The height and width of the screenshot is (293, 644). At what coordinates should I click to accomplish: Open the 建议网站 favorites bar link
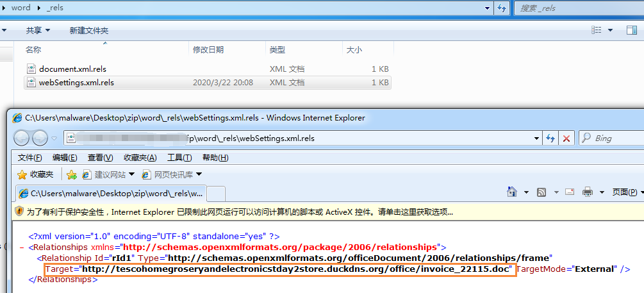[x=108, y=174]
